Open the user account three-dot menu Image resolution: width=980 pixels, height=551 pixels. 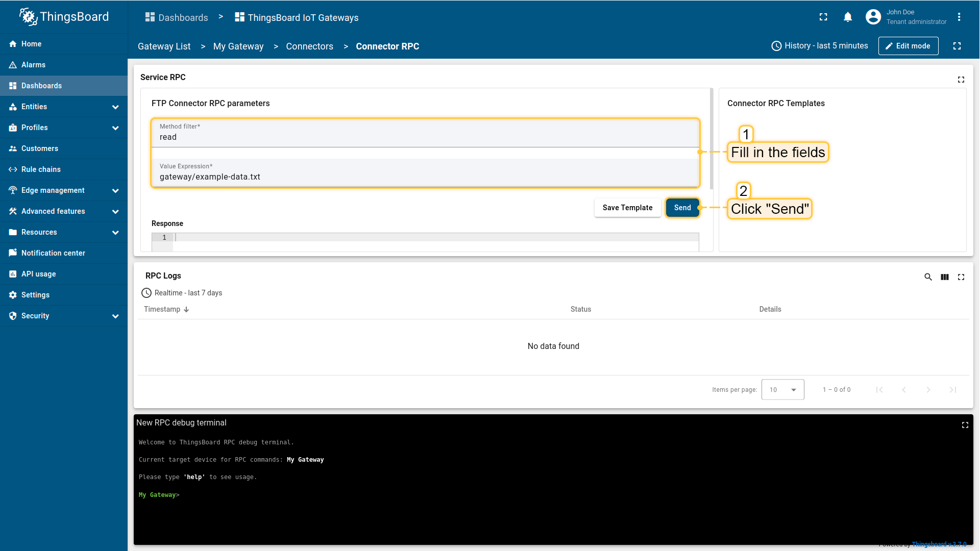pos(959,17)
